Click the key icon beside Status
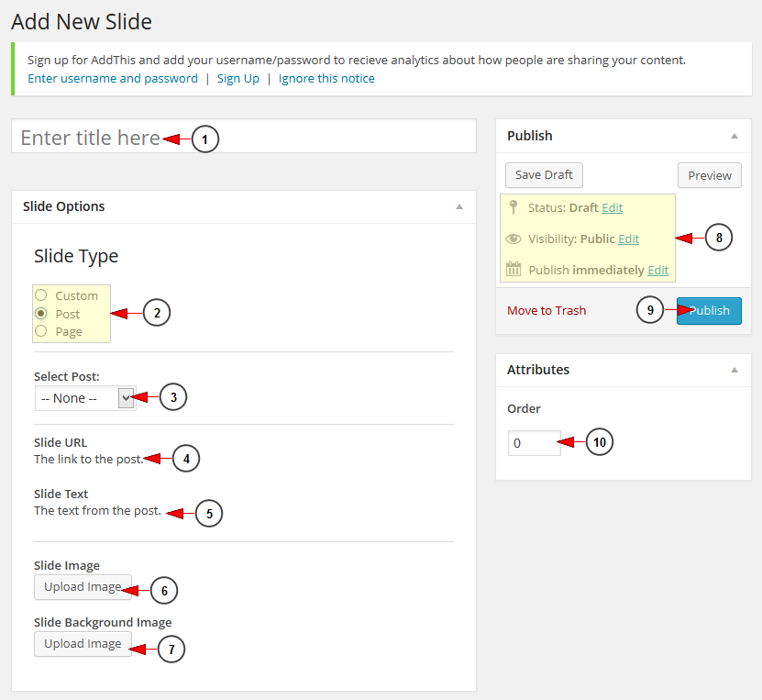The image size is (762, 700). (514, 207)
